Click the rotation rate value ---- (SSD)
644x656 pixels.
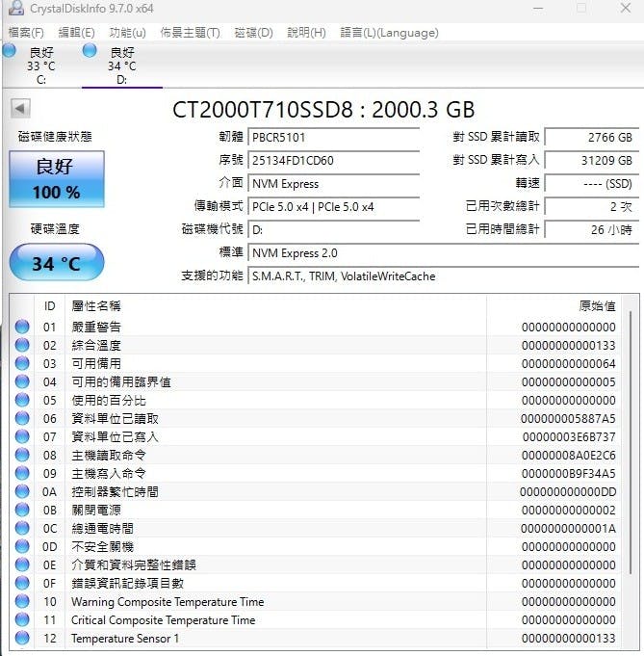coord(592,184)
